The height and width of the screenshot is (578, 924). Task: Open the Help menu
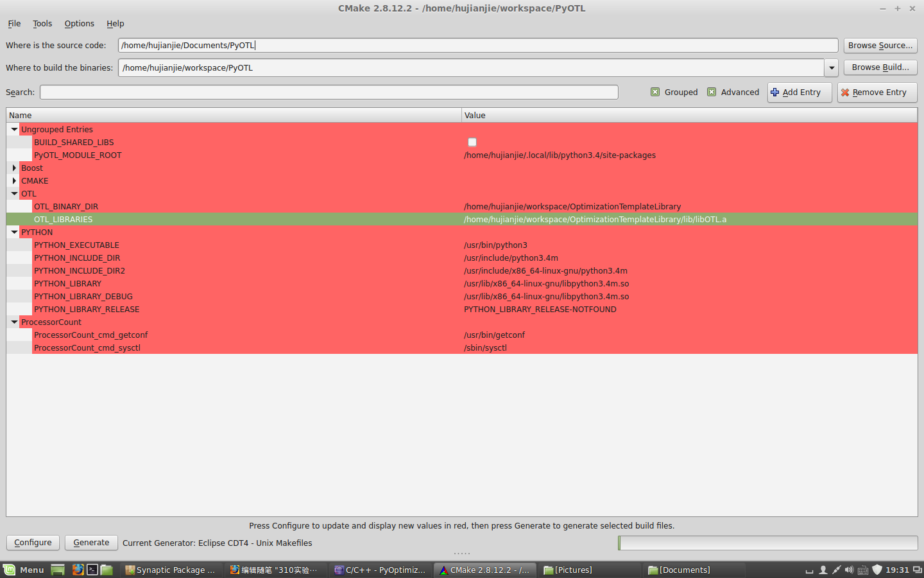(x=116, y=23)
